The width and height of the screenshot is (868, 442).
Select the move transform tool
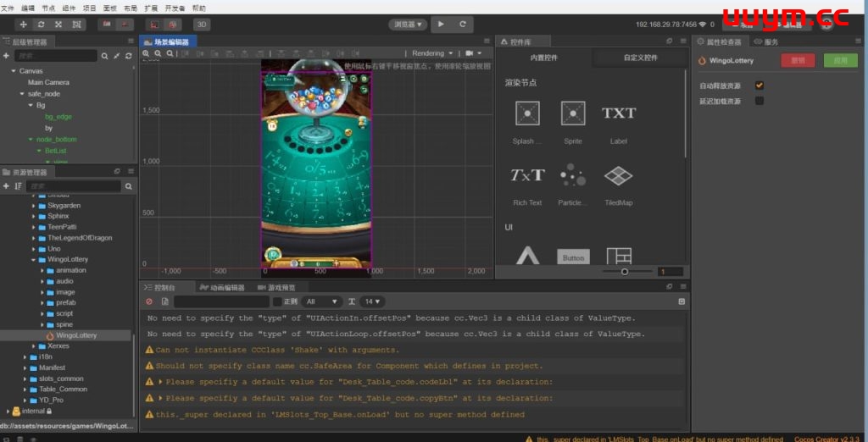[23, 25]
